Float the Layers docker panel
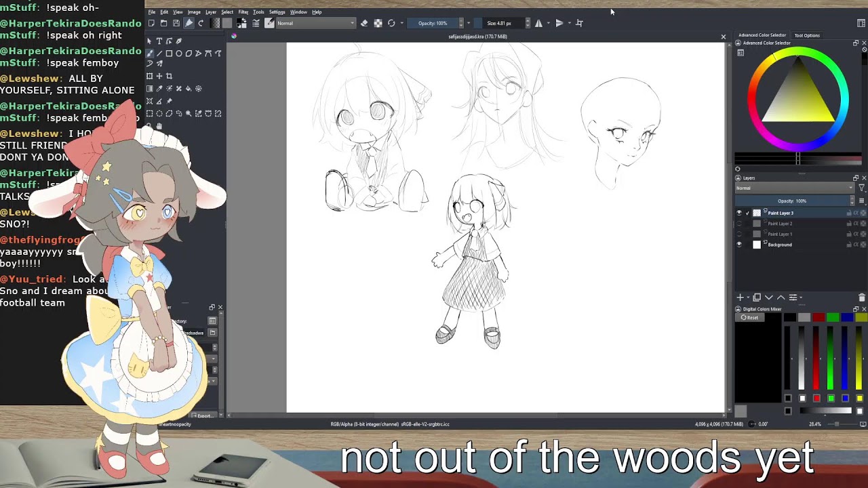 pyautogui.click(x=855, y=178)
